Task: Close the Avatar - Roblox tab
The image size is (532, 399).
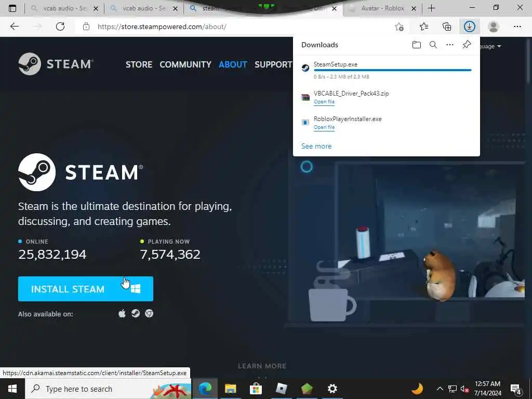Action: [414, 9]
